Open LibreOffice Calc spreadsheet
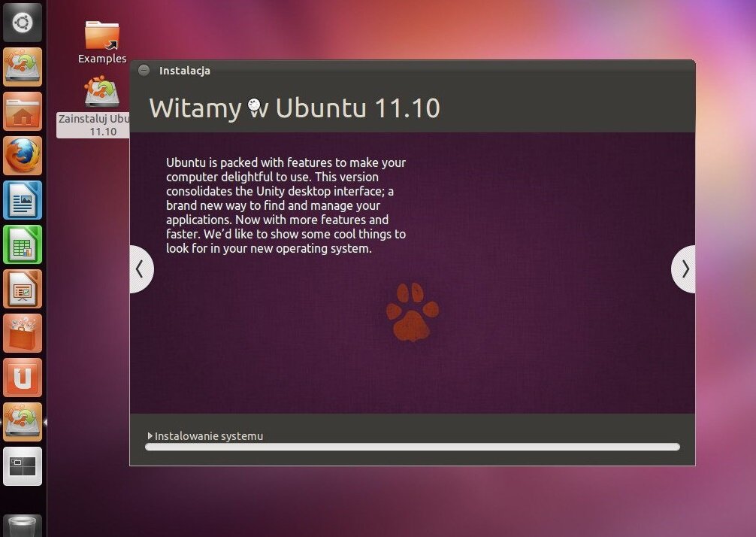This screenshot has width=756, height=537. 23,244
